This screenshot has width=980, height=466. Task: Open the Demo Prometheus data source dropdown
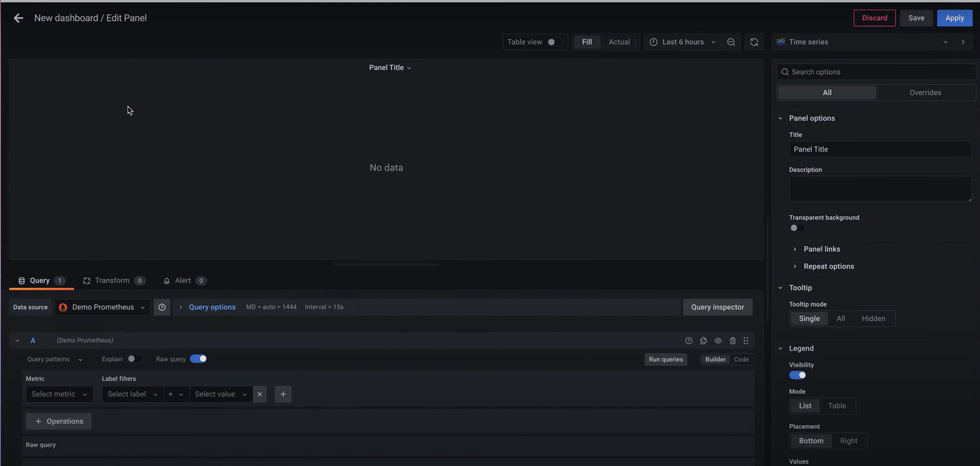[102, 307]
